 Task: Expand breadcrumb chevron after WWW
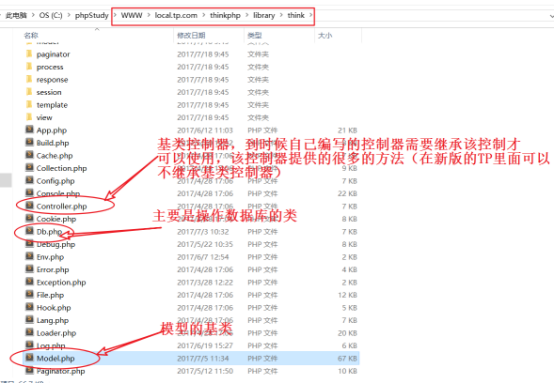149,15
